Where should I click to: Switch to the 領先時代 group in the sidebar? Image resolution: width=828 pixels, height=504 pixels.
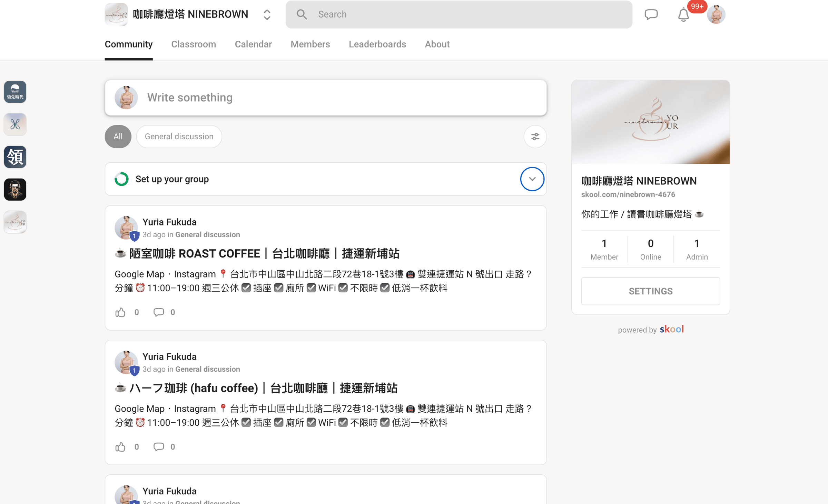click(15, 92)
